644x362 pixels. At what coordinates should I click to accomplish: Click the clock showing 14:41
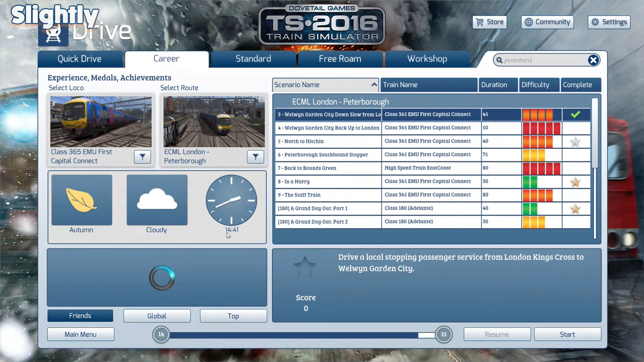[231, 200]
